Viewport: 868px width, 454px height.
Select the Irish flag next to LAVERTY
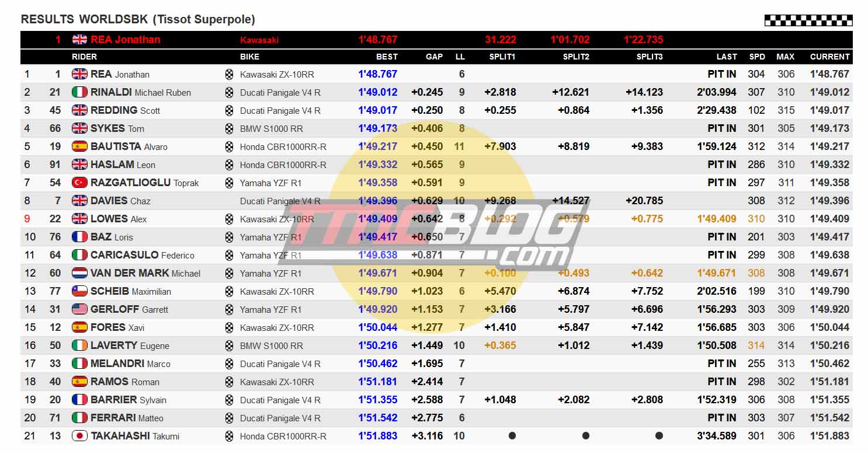pyautogui.click(x=79, y=345)
